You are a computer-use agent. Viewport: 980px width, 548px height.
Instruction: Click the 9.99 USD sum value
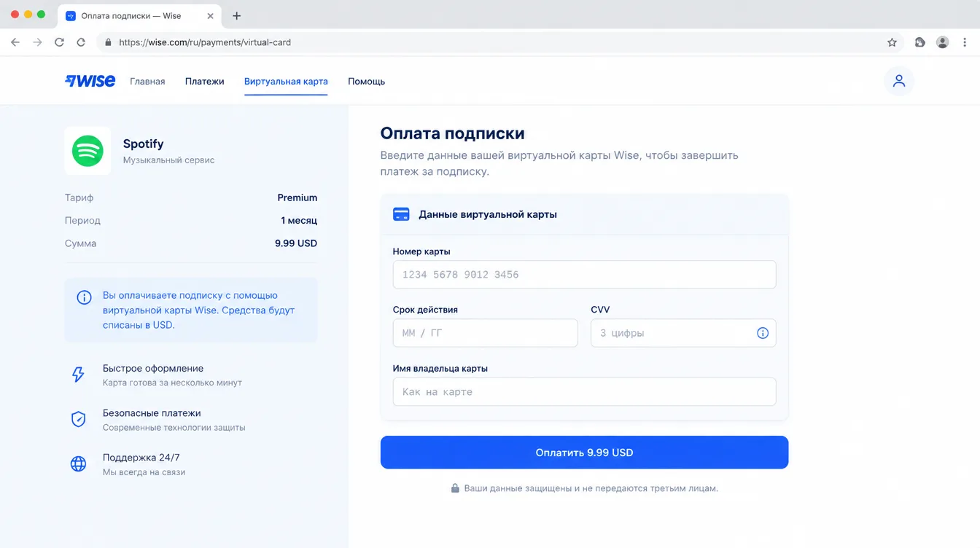296,243
